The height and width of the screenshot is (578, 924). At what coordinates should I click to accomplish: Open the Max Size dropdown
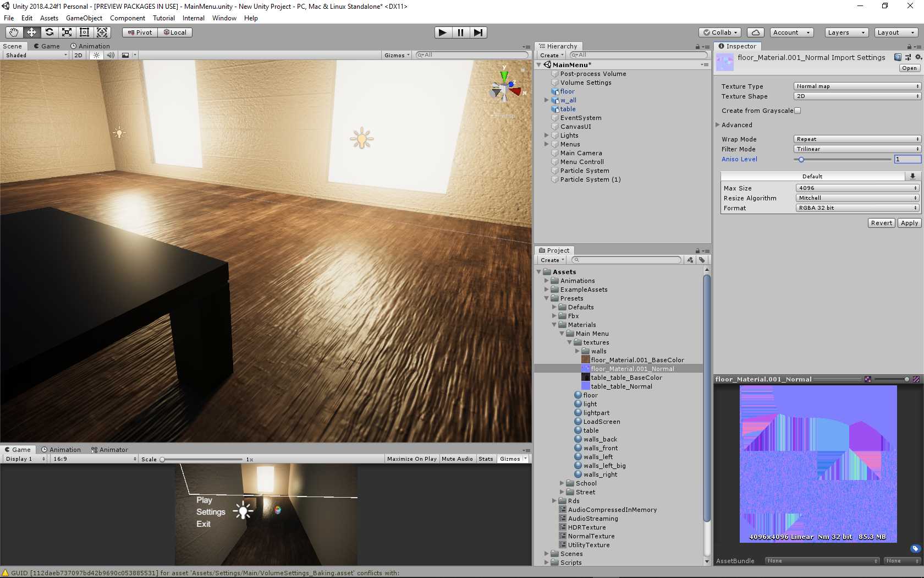click(x=857, y=188)
